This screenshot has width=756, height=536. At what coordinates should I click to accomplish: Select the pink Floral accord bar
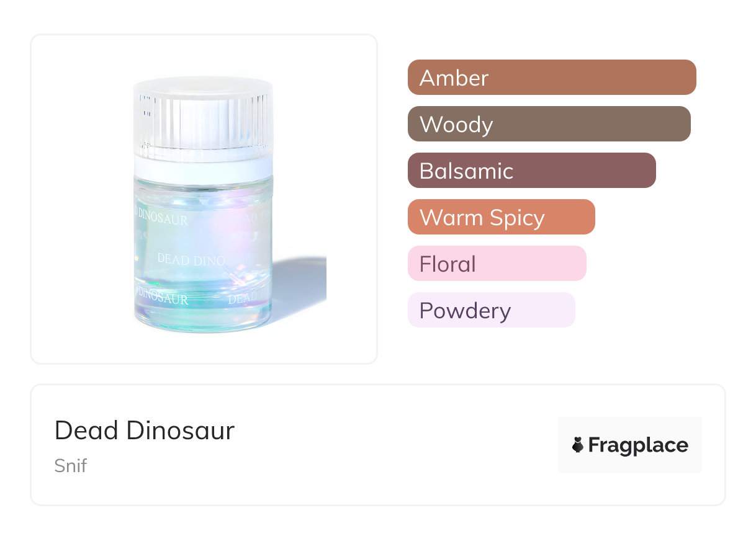point(497,264)
